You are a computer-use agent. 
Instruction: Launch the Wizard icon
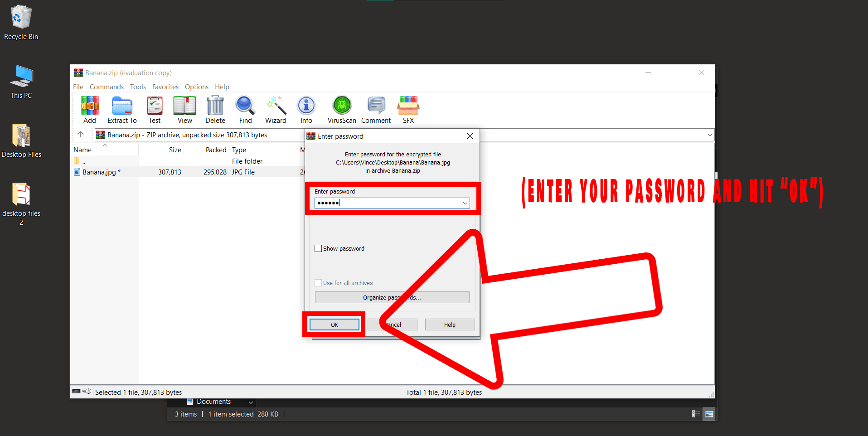275,109
